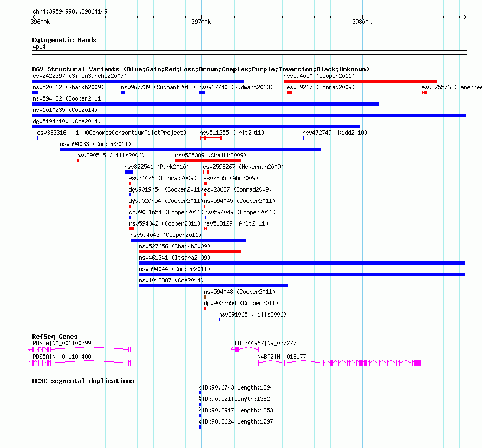The image size is (482, 448).
Task: Click the DGV Structural Variants track heading
Action: [201, 69]
